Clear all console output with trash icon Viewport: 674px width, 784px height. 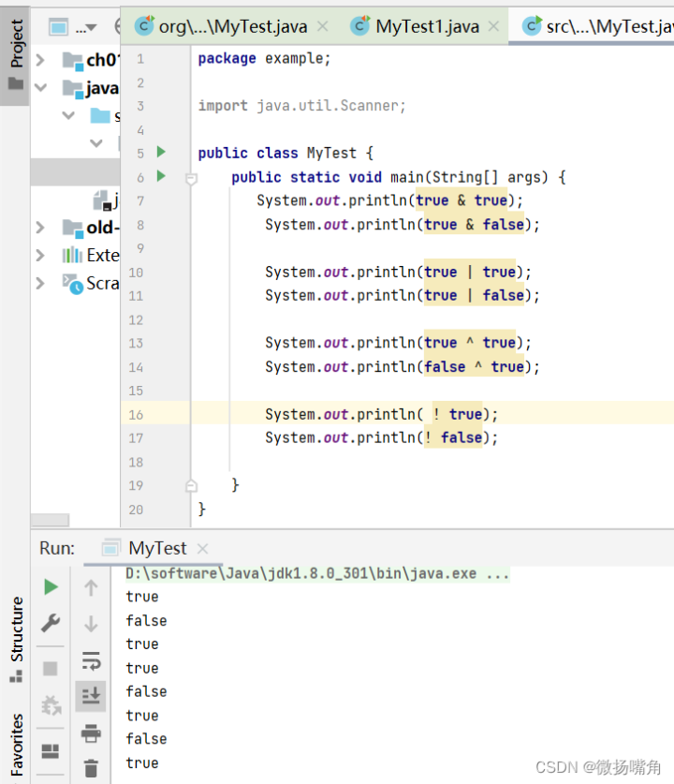pos(91,768)
